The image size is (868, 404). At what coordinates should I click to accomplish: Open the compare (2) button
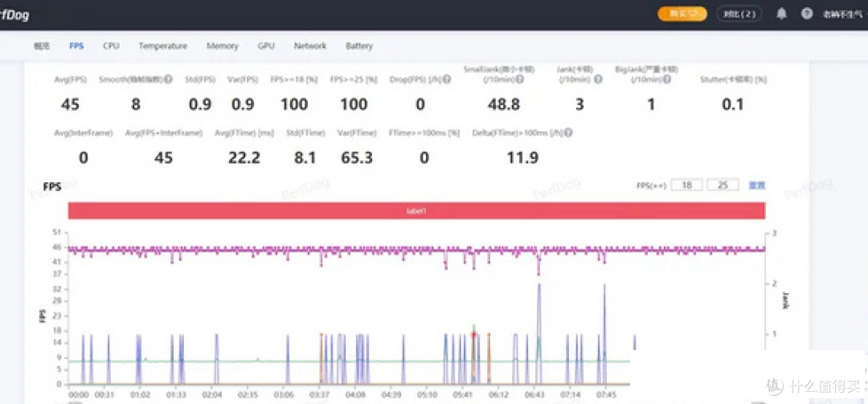point(739,14)
